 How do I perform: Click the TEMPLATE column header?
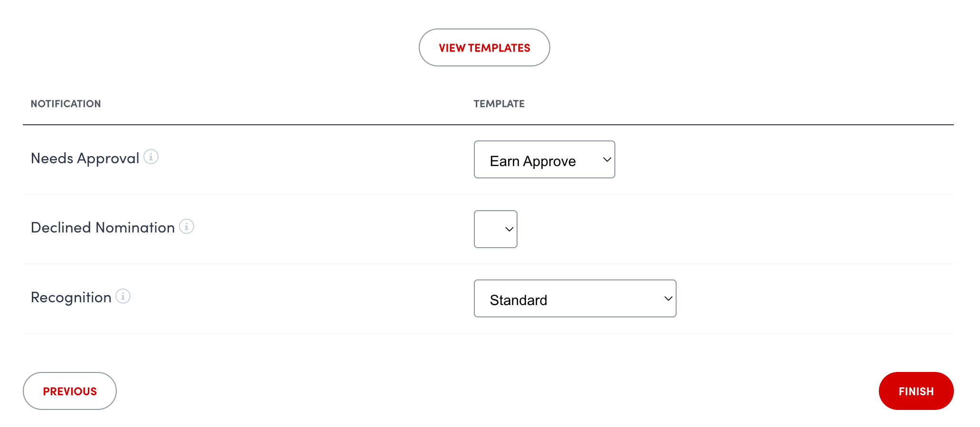(499, 103)
